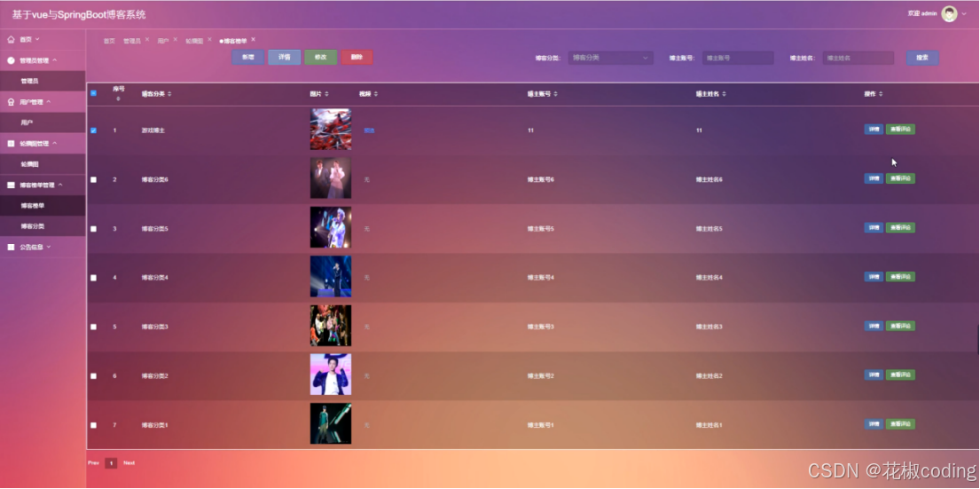This screenshot has width=980, height=489.
Task: Open sidebar item 轮播图
Action: [43, 164]
